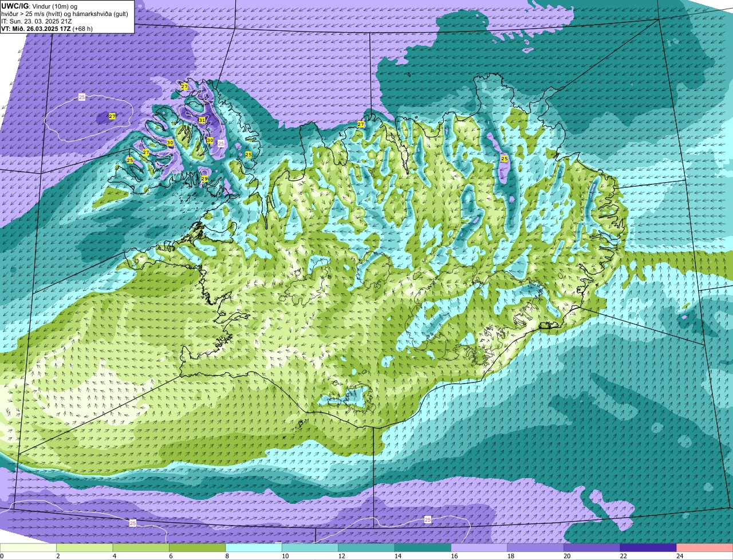
Task: Click the yellow 27 label in the western ocean
Action: [112, 116]
